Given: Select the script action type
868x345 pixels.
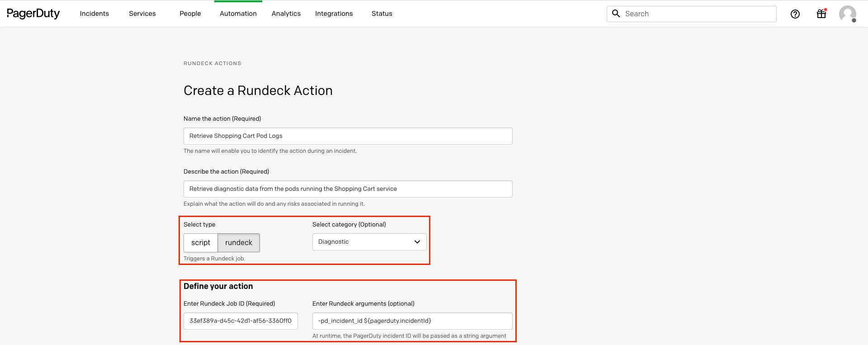Looking at the screenshot, I should (x=201, y=243).
